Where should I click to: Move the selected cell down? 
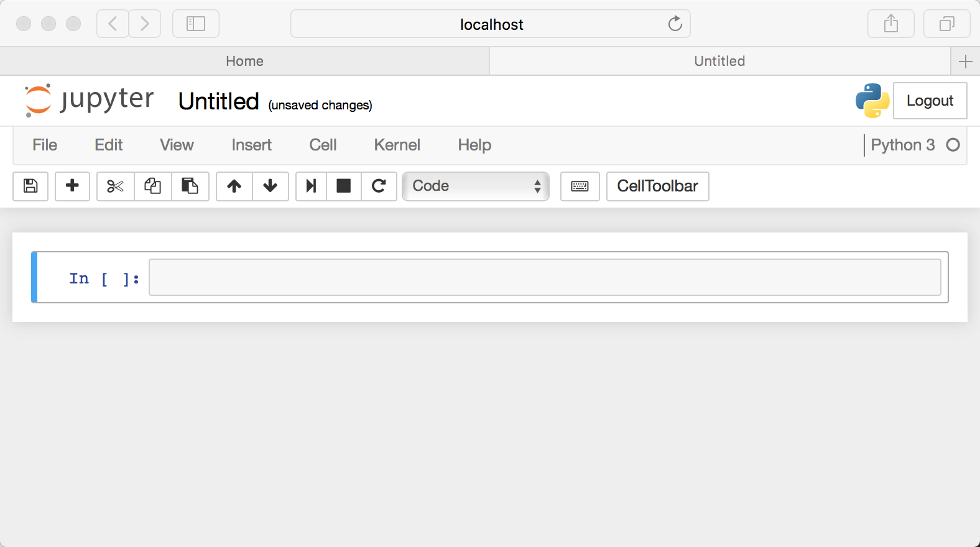click(270, 186)
